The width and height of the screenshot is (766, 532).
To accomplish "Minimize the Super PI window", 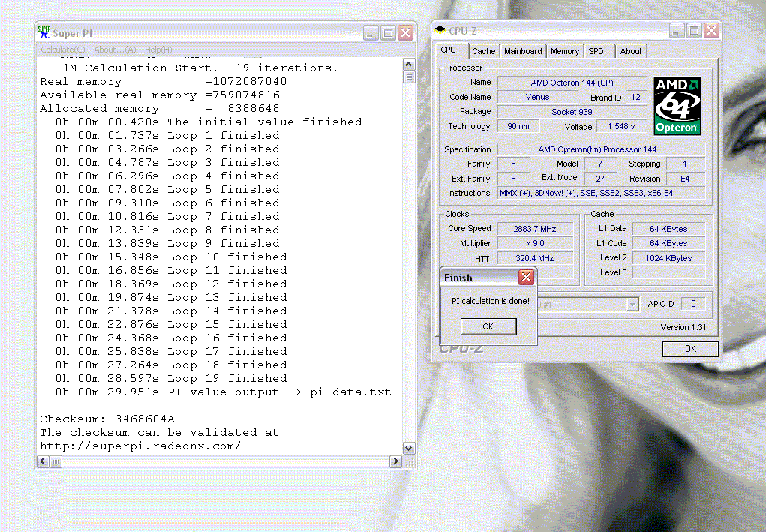I will [x=371, y=33].
